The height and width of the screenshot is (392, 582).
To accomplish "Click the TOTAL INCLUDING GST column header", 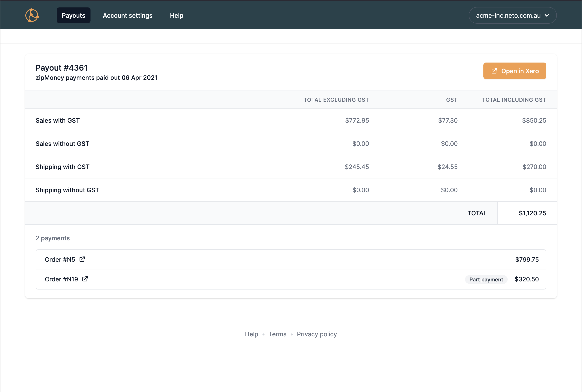I will [x=514, y=100].
